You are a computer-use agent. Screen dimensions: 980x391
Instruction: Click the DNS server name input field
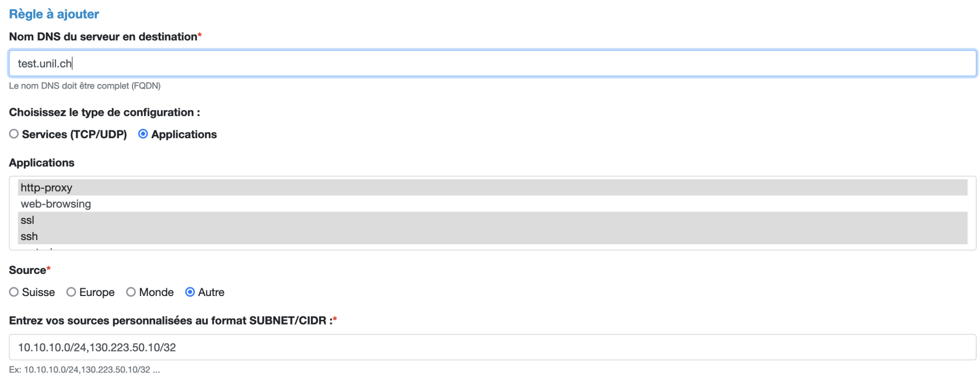(492, 64)
